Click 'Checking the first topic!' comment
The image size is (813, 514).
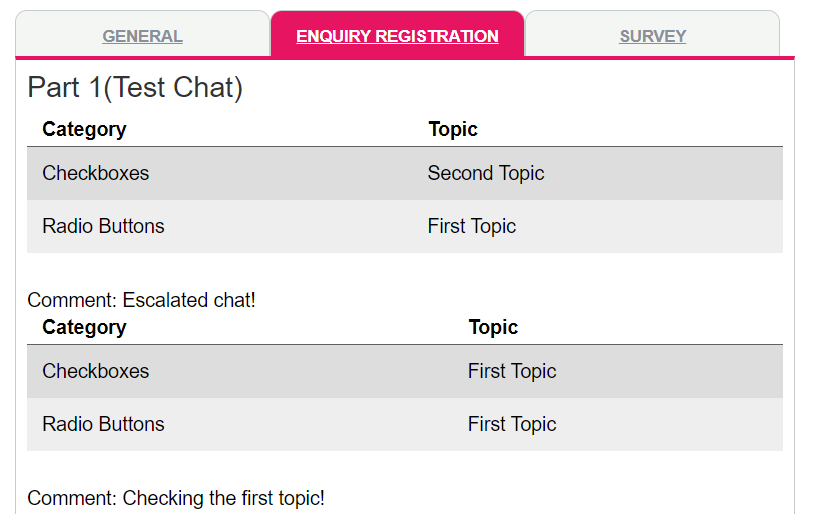click(x=176, y=498)
